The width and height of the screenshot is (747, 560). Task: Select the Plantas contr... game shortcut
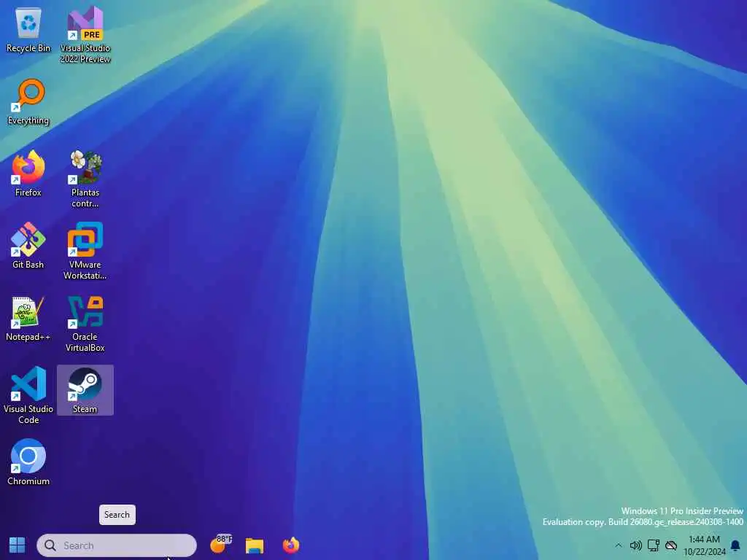pyautogui.click(x=85, y=179)
